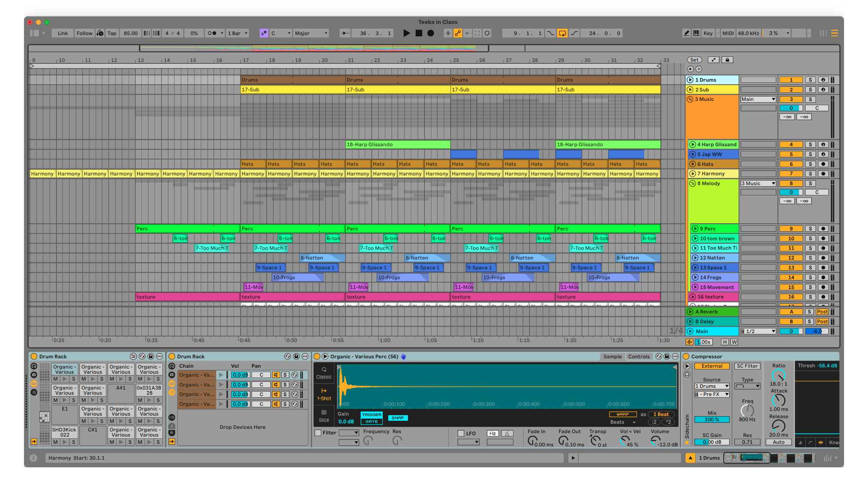Click the metronome icon
This screenshot has width=868, height=499.
pos(212,33)
